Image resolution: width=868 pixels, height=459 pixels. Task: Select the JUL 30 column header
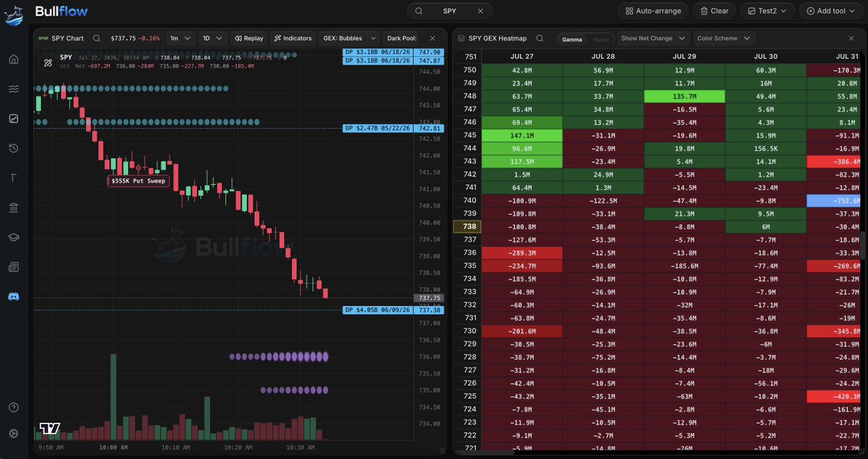[765, 56]
